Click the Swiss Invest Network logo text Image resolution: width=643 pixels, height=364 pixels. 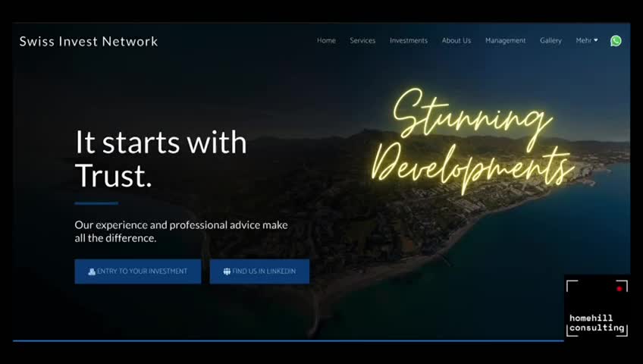(x=89, y=42)
